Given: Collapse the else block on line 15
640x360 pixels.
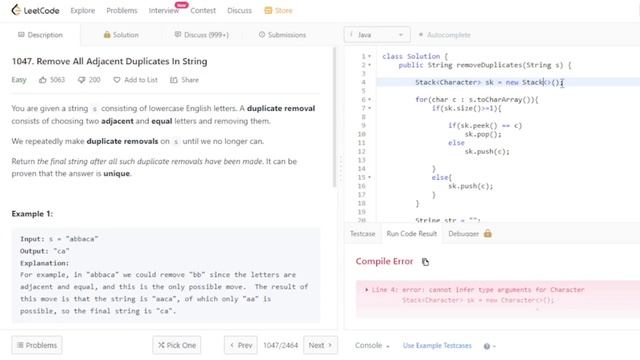Looking at the screenshot, I should 370,178.
